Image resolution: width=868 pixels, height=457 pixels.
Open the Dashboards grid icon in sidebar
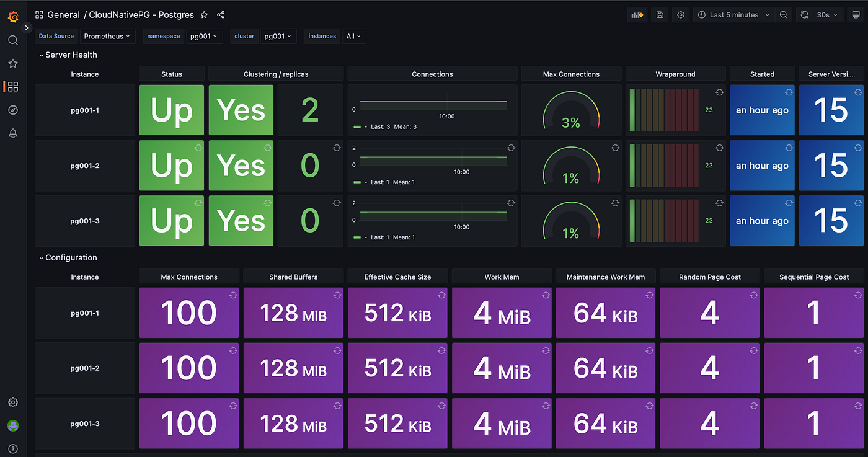(x=12, y=86)
